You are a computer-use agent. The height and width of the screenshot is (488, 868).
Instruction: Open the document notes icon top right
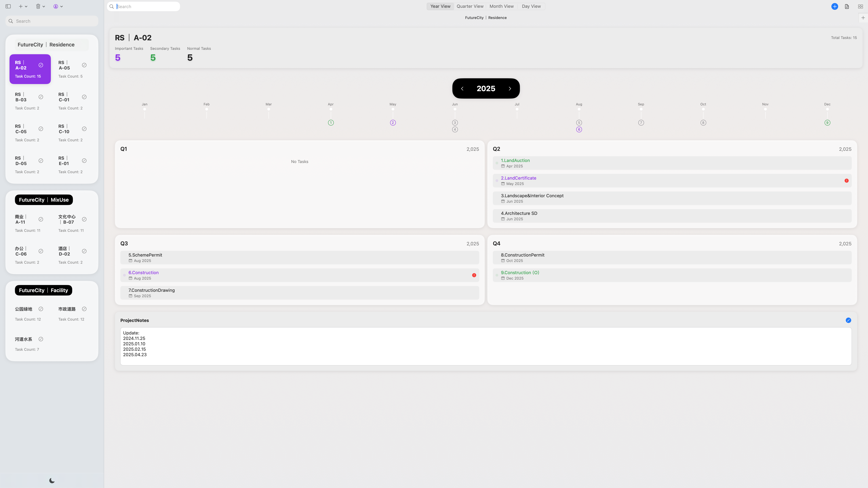[847, 6]
